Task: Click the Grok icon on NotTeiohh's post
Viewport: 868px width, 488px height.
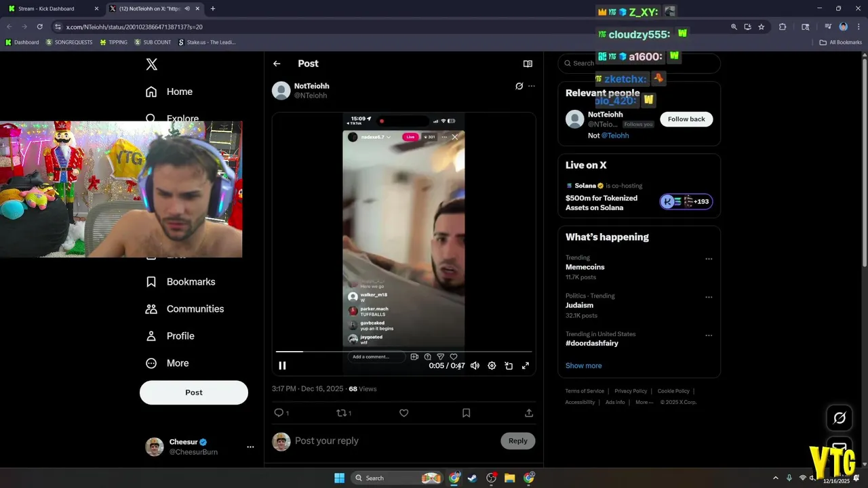Action: point(519,86)
